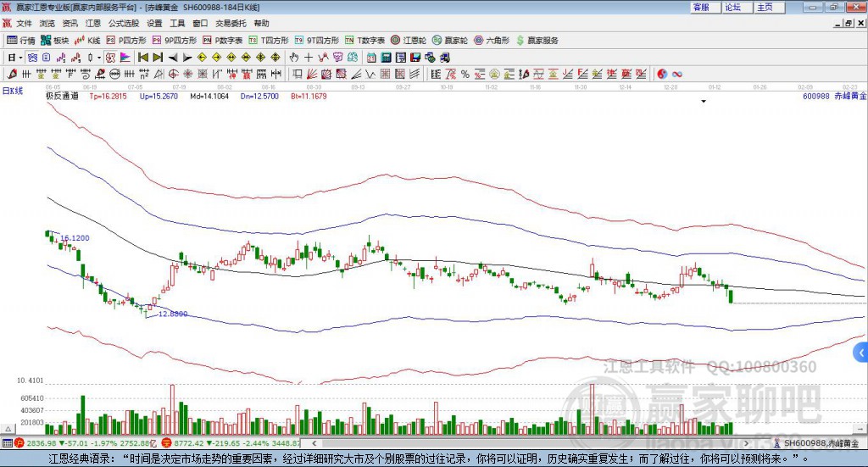
Task: Open the 江恩 menu
Action: [x=93, y=23]
